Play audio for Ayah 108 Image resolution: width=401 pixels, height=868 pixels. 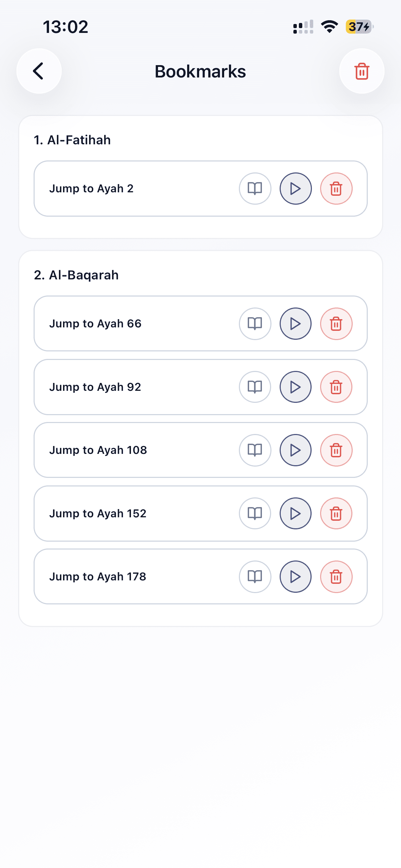295,450
